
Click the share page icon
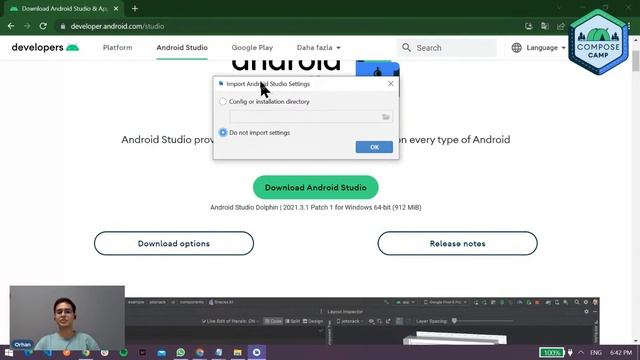[560, 26]
